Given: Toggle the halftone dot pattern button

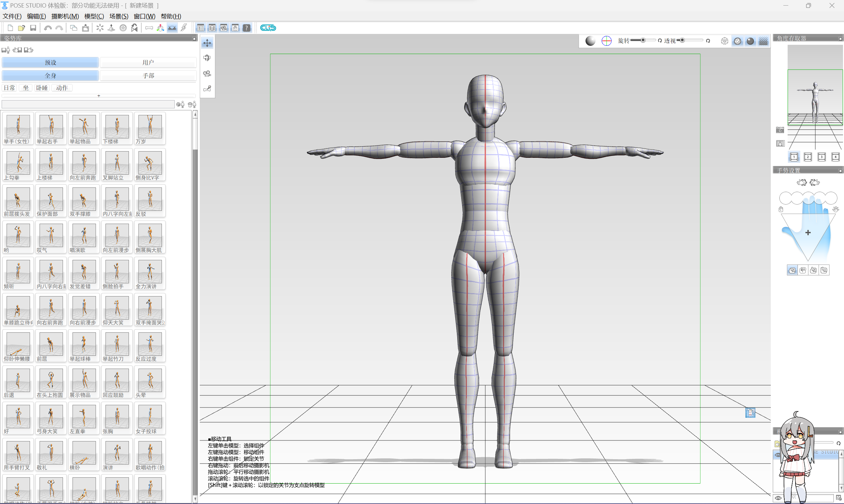Looking at the screenshot, I should pos(764,41).
